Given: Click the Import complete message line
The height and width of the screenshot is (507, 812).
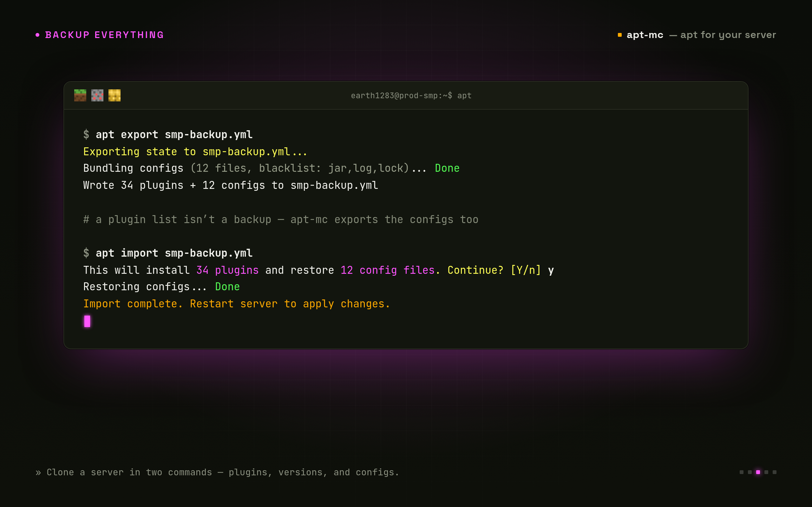Looking at the screenshot, I should tap(237, 304).
